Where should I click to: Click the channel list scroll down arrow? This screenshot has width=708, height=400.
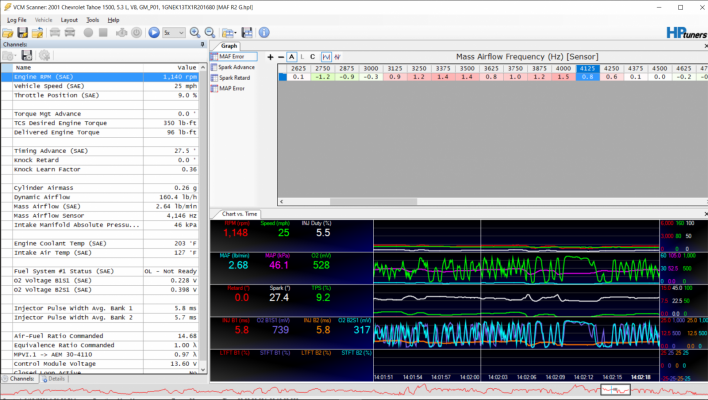pyautogui.click(x=203, y=369)
